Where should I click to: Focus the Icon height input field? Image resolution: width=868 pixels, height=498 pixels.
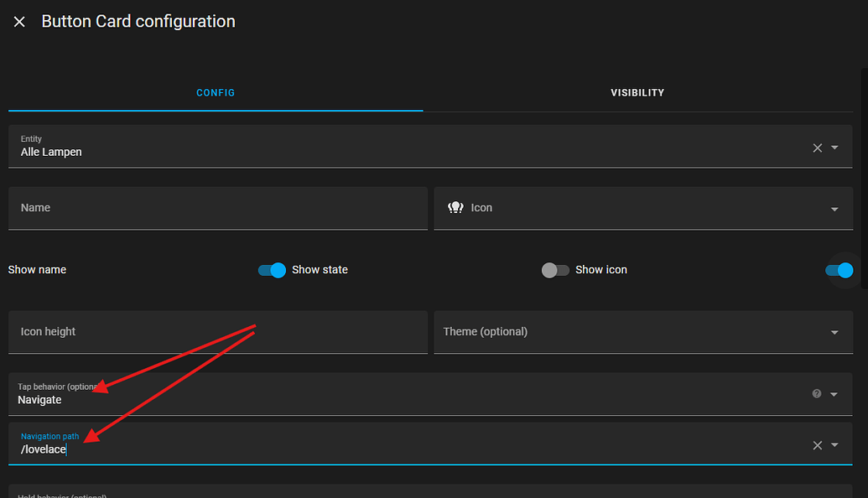click(218, 332)
